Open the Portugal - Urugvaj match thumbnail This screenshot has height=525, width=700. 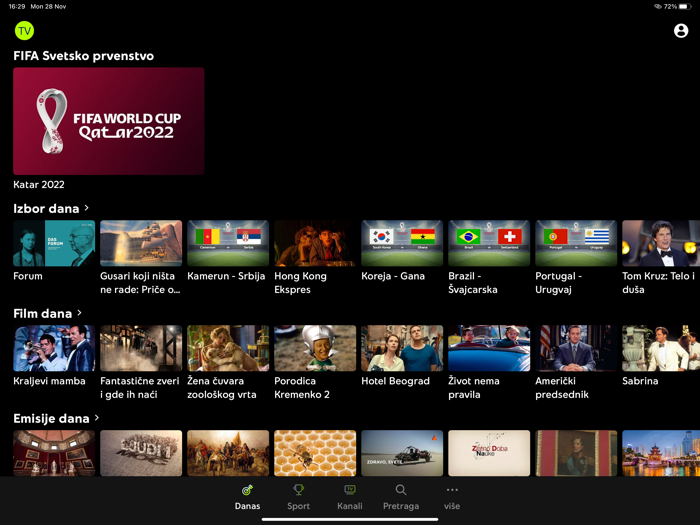tap(576, 243)
